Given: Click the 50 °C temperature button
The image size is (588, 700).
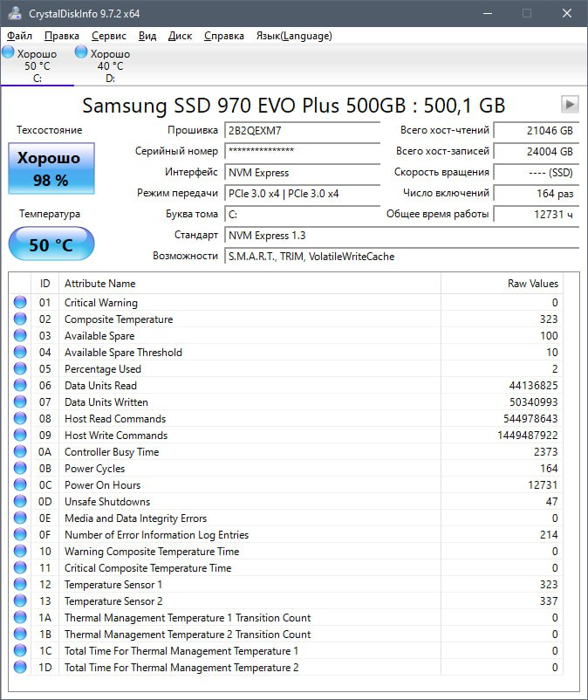Looking at the screenshot, I should click(51, 244).
